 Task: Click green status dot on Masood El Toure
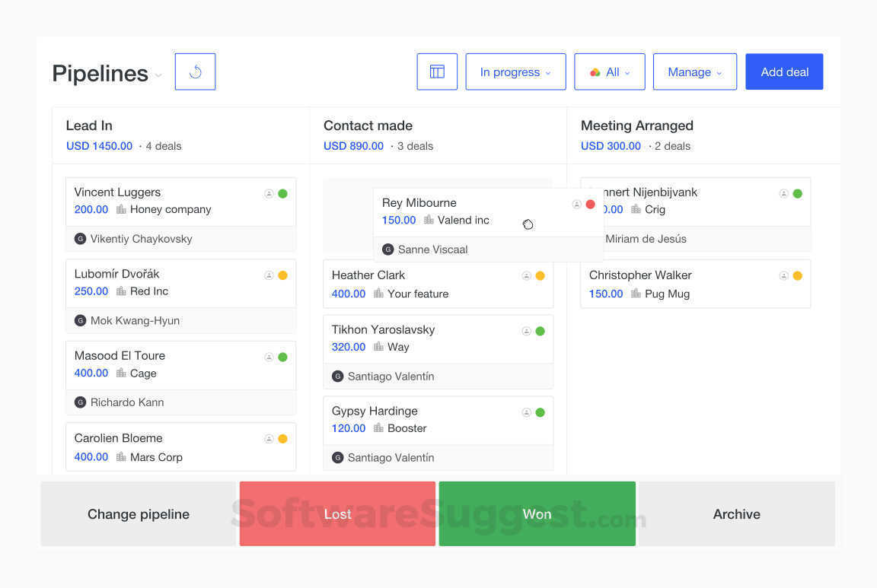tap(283, 358)
